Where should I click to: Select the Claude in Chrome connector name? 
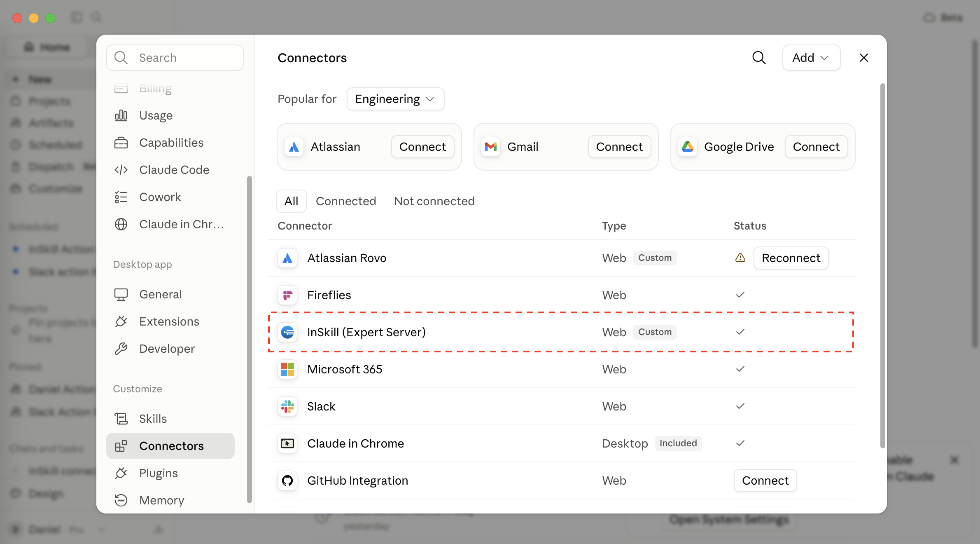click(x=355, y=443)
